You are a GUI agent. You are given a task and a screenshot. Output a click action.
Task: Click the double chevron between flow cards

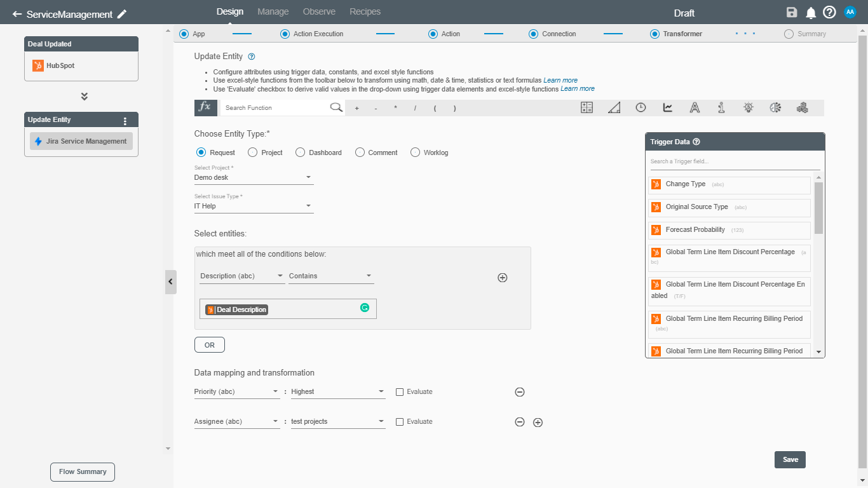coord(84,97)
